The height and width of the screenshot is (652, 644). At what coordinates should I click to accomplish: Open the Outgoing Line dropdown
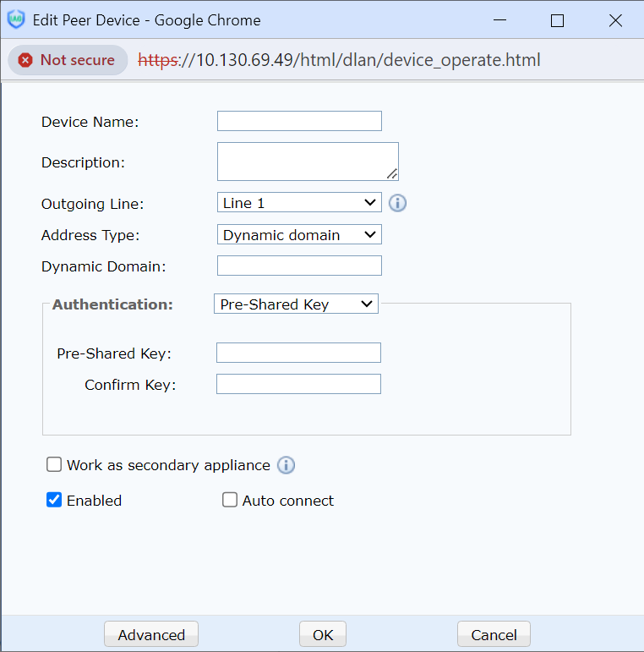click(299, 203)
